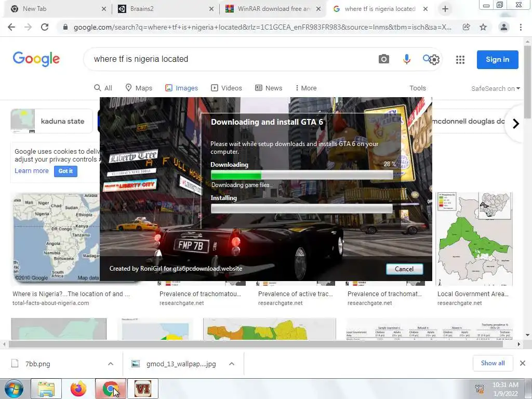Open SafeSearch on dropdown
The image size is (532, 399).
click(x=495, y=88)
